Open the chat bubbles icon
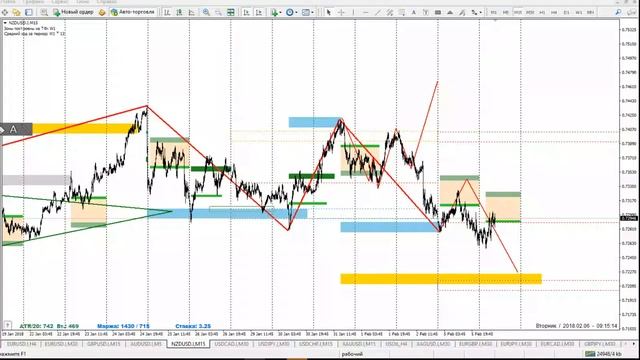Screen dimensions: 640x360 pos(631,12)
